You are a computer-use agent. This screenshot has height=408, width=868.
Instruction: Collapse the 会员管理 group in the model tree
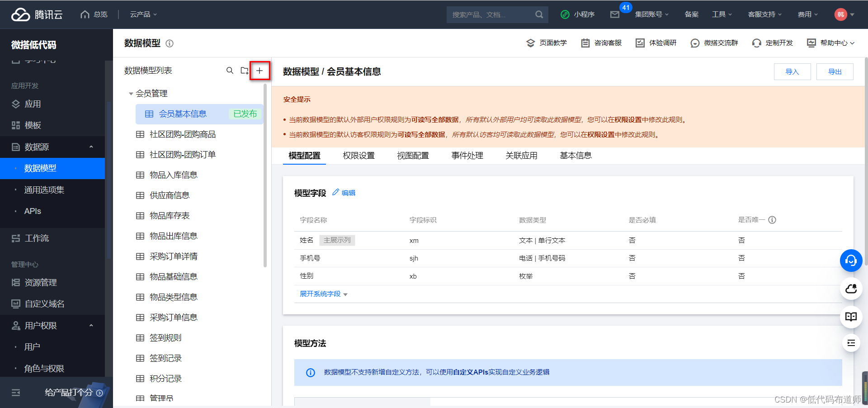[x=130, y=93]
